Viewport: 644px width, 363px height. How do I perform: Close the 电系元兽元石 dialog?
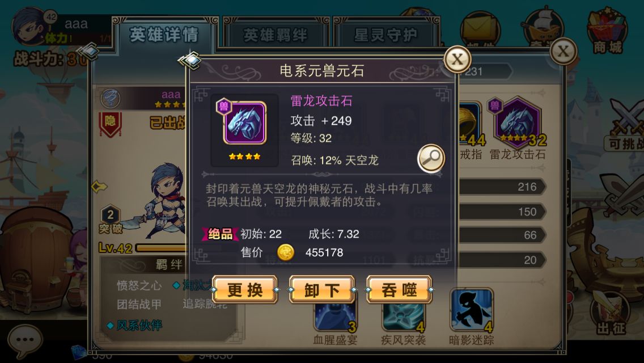[x=457, y=59]
